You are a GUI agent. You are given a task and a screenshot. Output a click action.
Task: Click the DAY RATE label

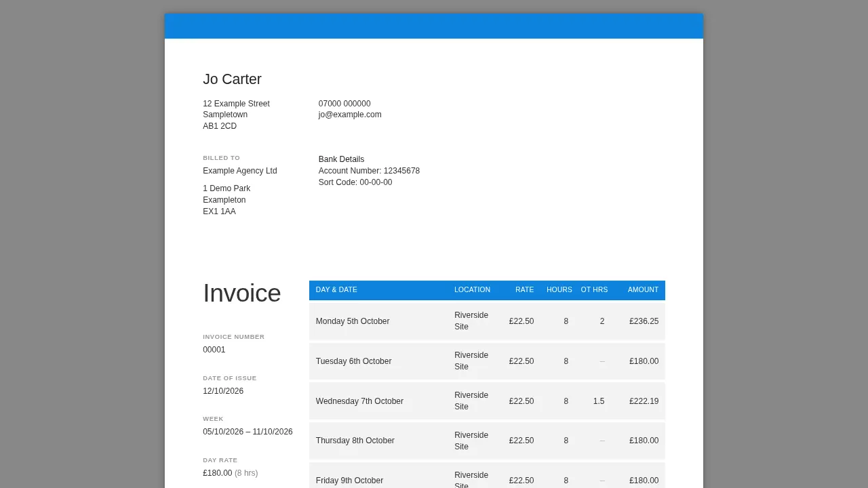[220, 460]
